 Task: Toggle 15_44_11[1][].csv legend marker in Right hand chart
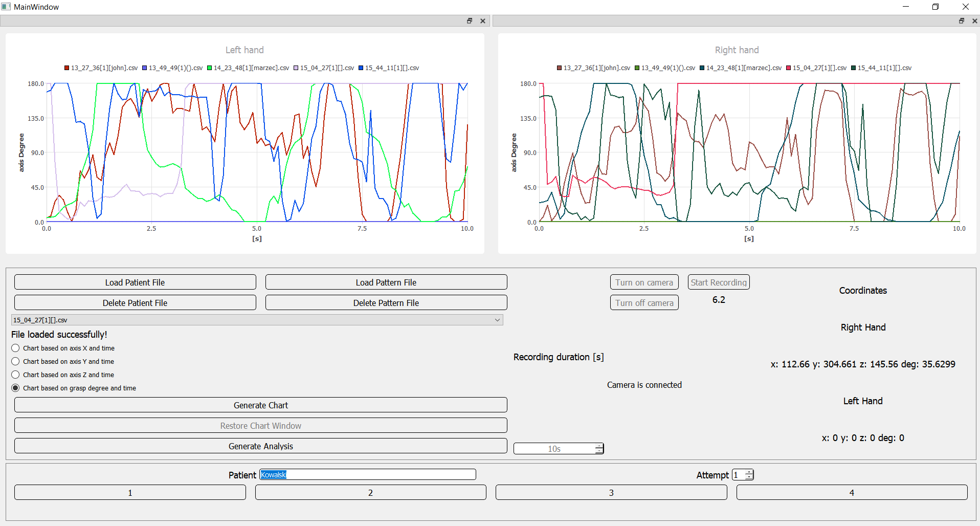pyautogui.click(x=854, y=68)
